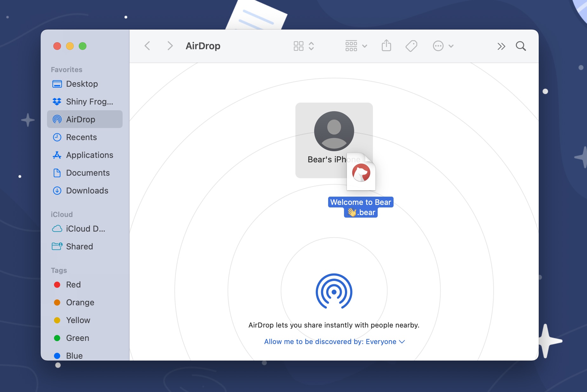Select the Red tag

click(73, 285)
